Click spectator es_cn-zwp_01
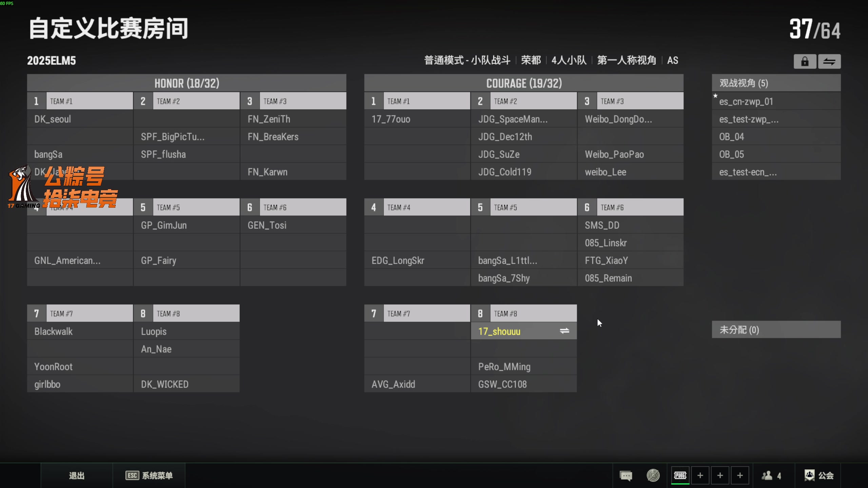This screenshot has height=488, width=868. tap(776, 101)
